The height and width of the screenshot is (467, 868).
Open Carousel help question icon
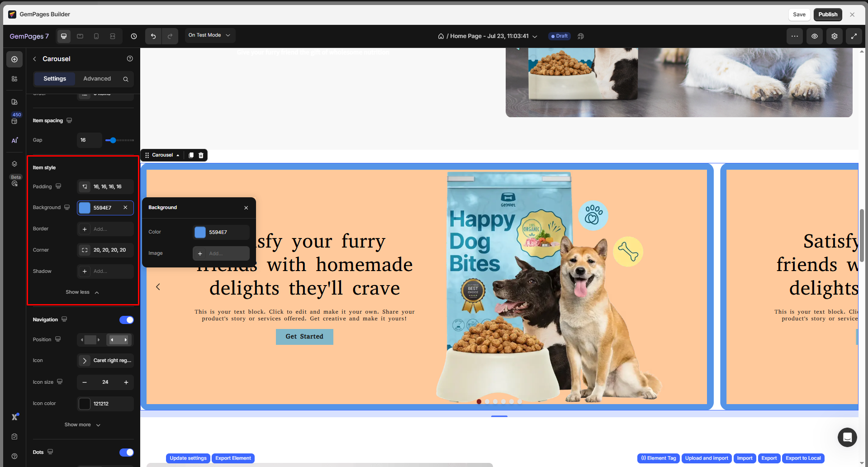pyautogui.click(x=130, y=58)
